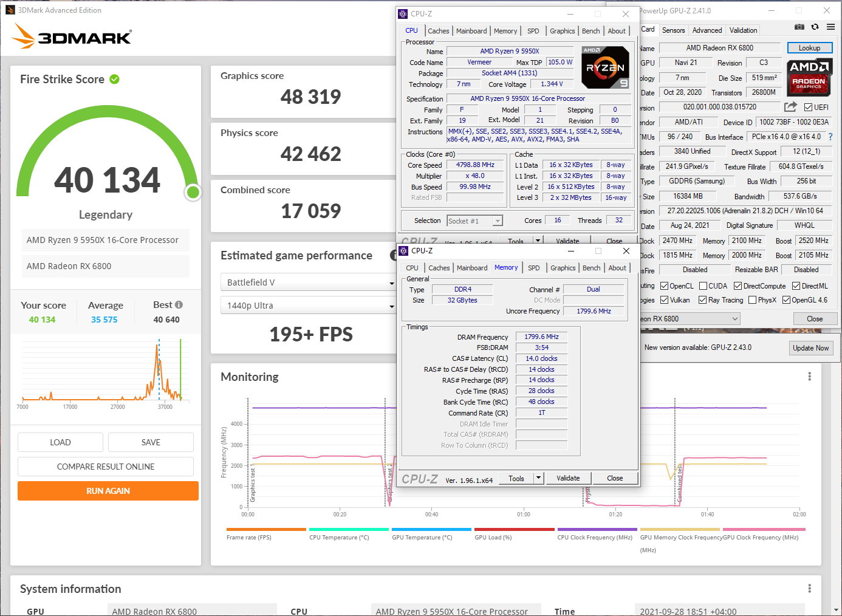Click the BIOS share arrow icon

[x=790, y=107]
